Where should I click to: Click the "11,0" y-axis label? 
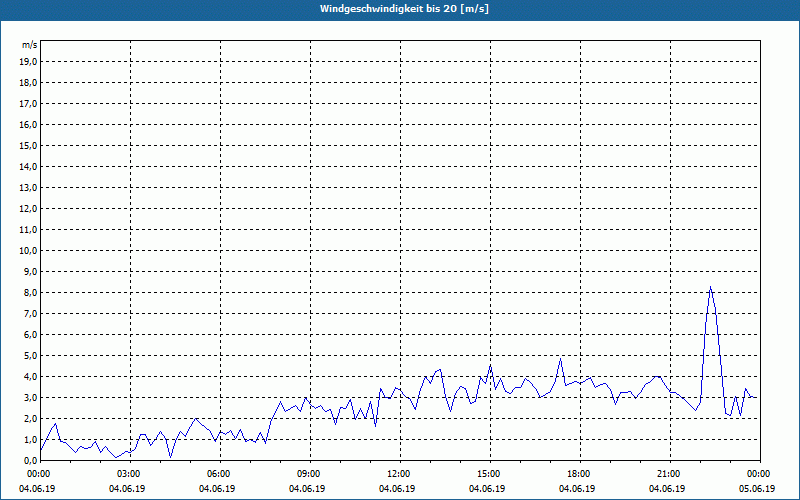(x=28, y=230)
